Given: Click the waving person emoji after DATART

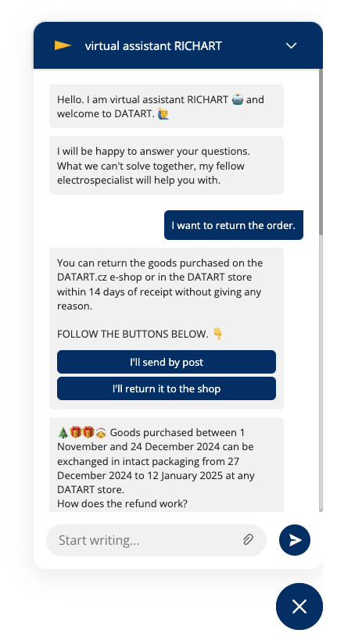Looking at the screenshot, I should click(x=164, y=114).
